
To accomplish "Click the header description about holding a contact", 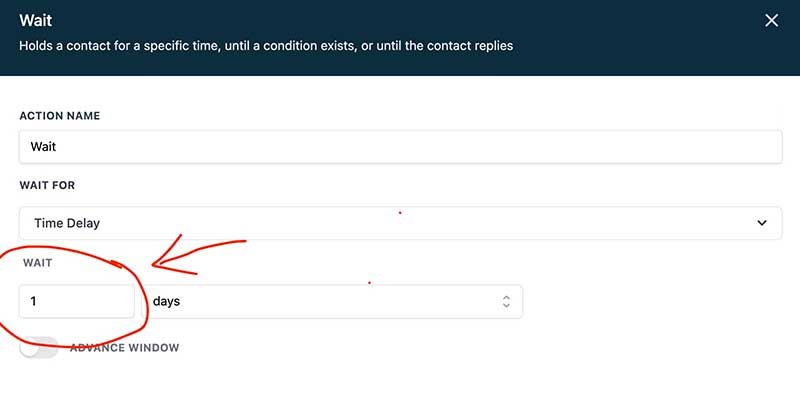I will [x=266, y=46].
